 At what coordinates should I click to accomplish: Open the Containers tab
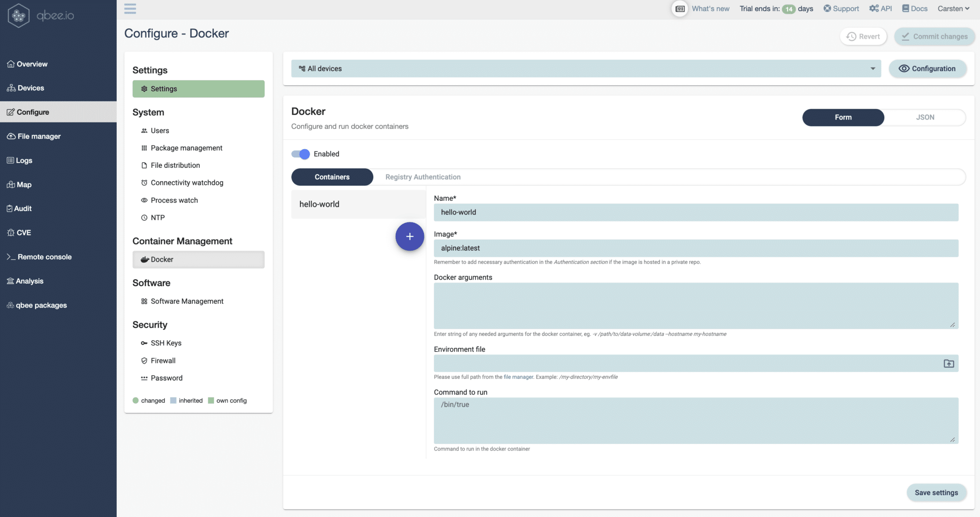click(332, 177)
